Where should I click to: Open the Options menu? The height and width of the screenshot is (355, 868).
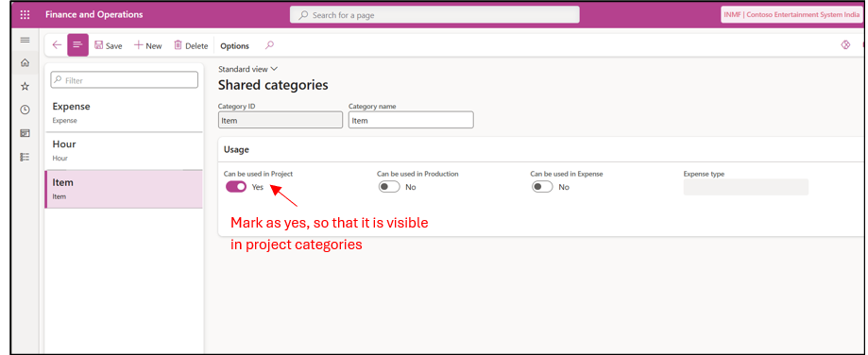coord(235,46)
